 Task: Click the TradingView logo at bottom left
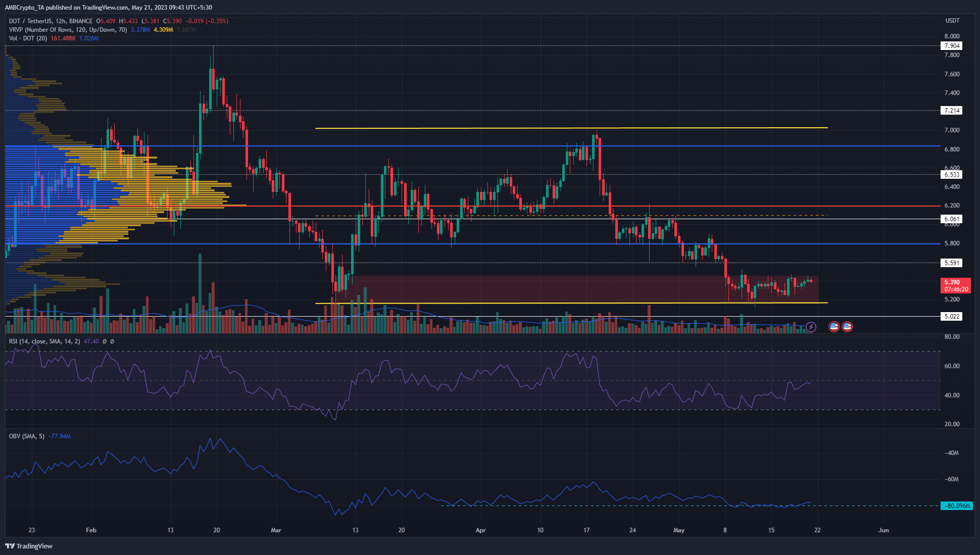[x=29, y=546]
